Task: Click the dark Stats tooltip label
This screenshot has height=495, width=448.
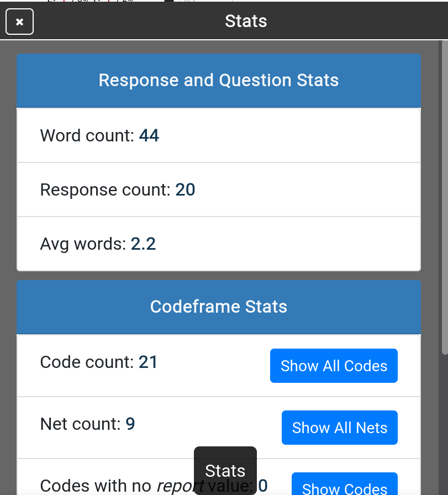Action: tap(225, 470)
